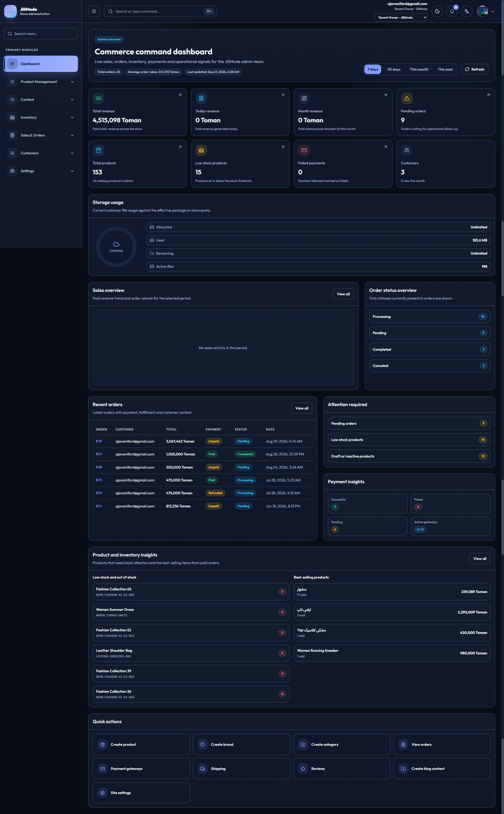Viewport: 504px width, 814px height.
Task: Click View all in Recent orders
Action: [302, 408]
